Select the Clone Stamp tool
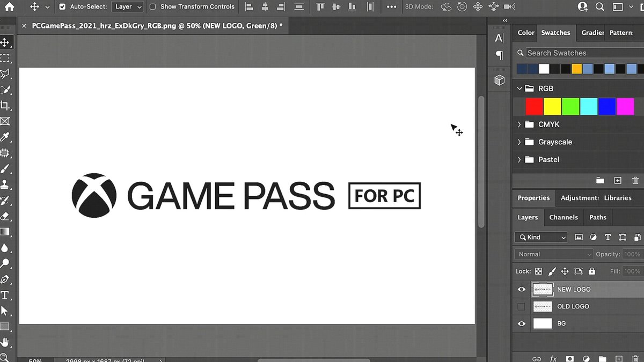 click(5, 184)
